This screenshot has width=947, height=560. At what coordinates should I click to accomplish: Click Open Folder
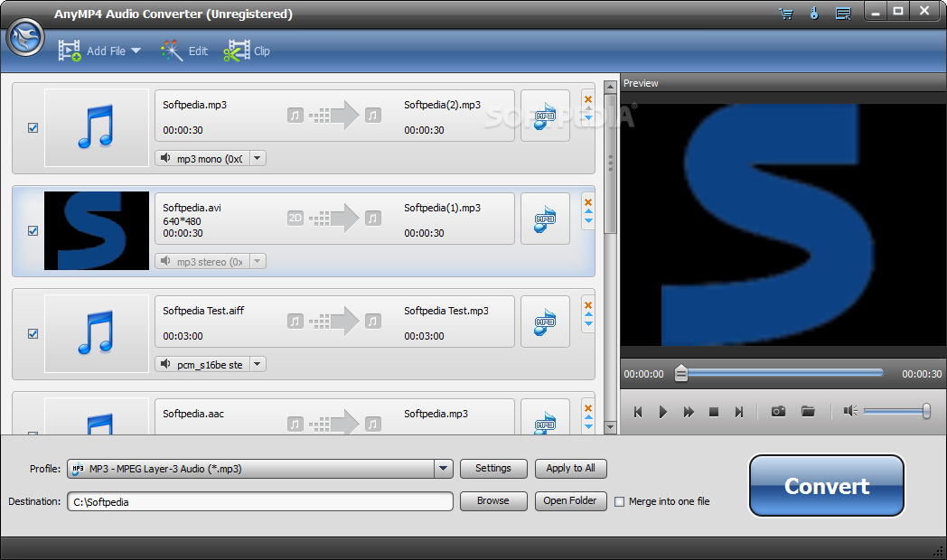coord(571,501)
